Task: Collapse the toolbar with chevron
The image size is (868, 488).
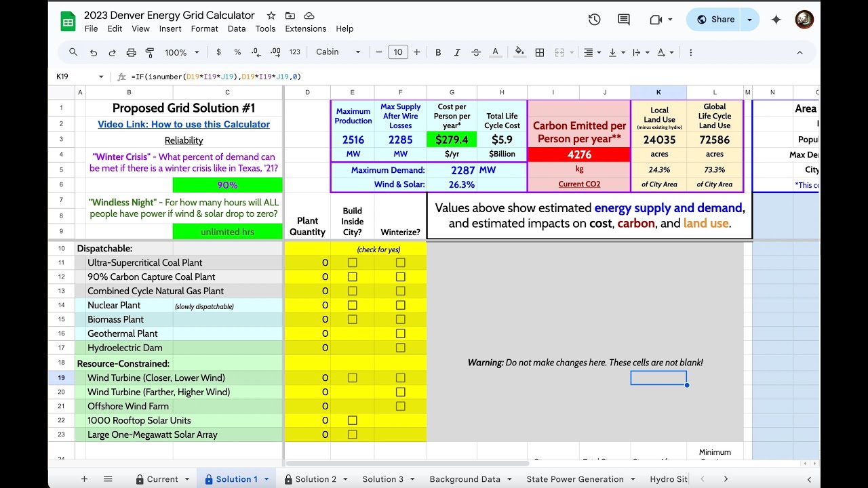Action: coord(800,52)
